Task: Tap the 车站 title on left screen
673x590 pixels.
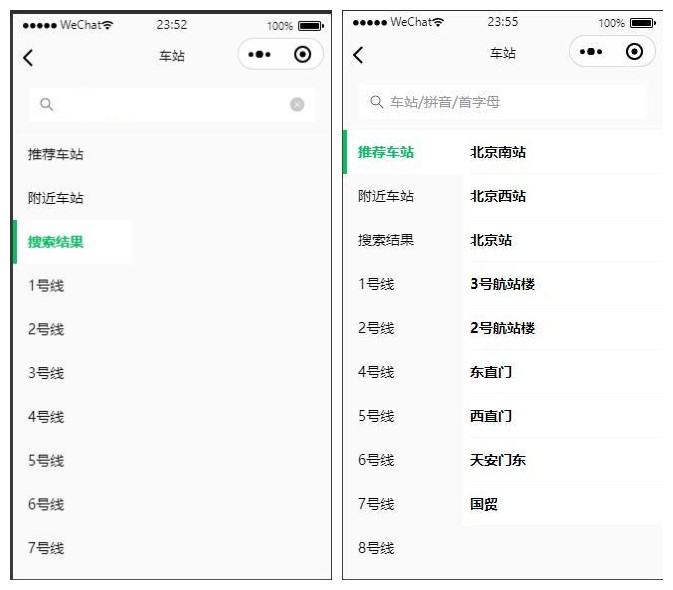Action: point(172,56)
